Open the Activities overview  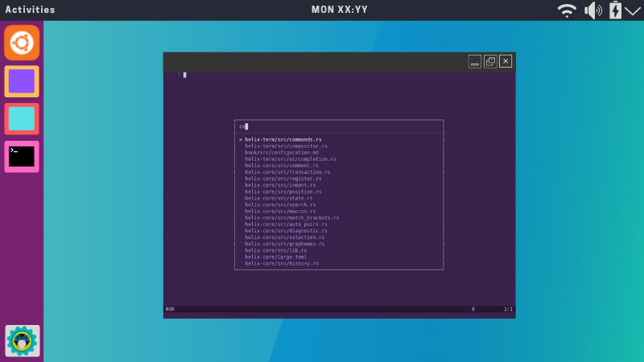(x=30, y=10)
